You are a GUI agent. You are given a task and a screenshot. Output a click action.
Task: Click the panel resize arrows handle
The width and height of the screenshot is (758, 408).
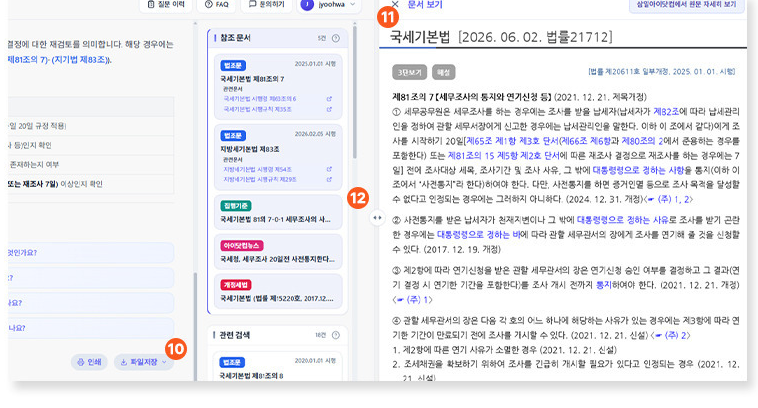coord(377,218)
